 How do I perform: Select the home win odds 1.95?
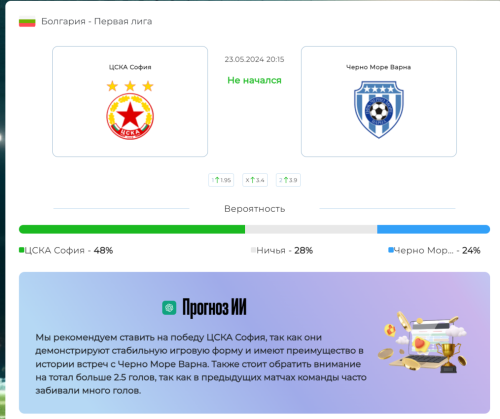coord(221,180)
